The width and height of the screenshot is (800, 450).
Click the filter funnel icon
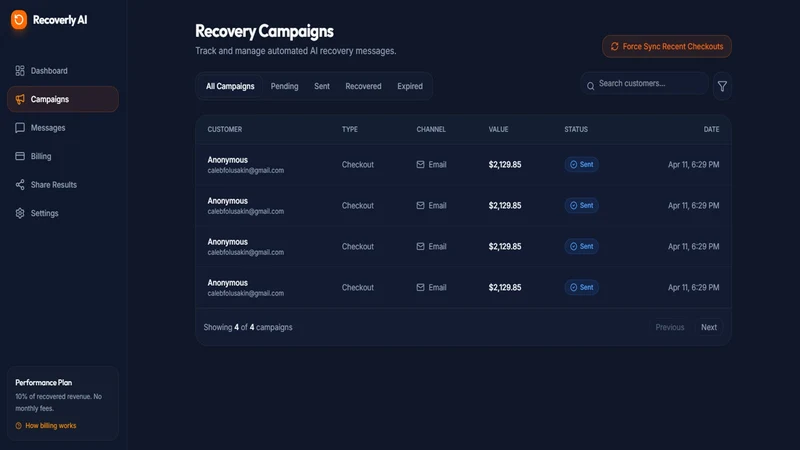coord(722,86)
